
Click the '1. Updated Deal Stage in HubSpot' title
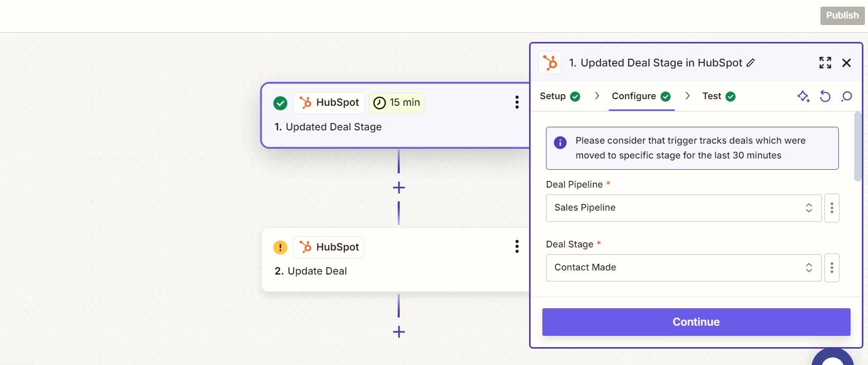pos(655,63)
